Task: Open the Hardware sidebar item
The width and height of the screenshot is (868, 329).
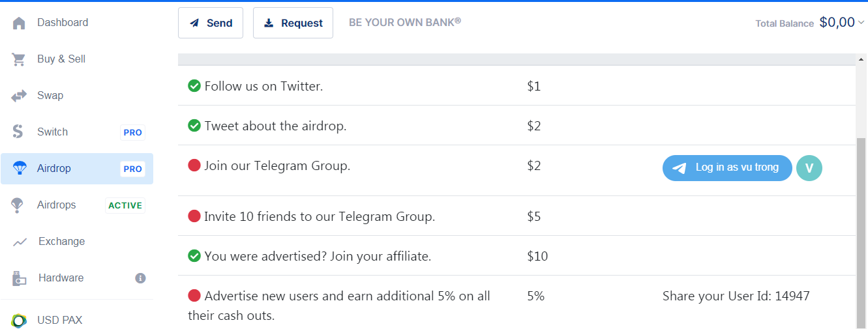Action: [x=61, y=278]
